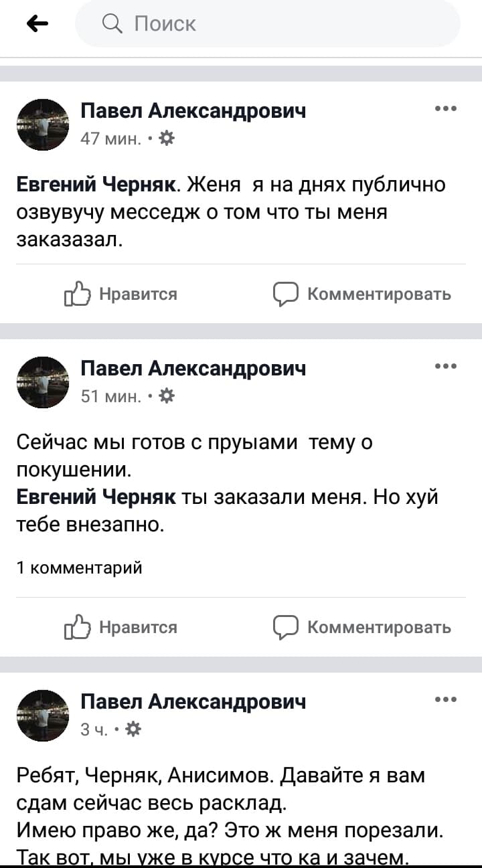
Task: Tap profile avatar on the 3 ч. post
Action: point(42,713)
